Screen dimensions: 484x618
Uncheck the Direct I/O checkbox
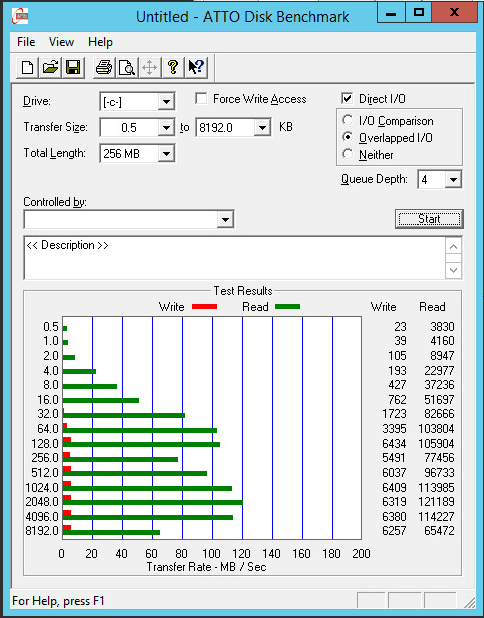(347, 99)
